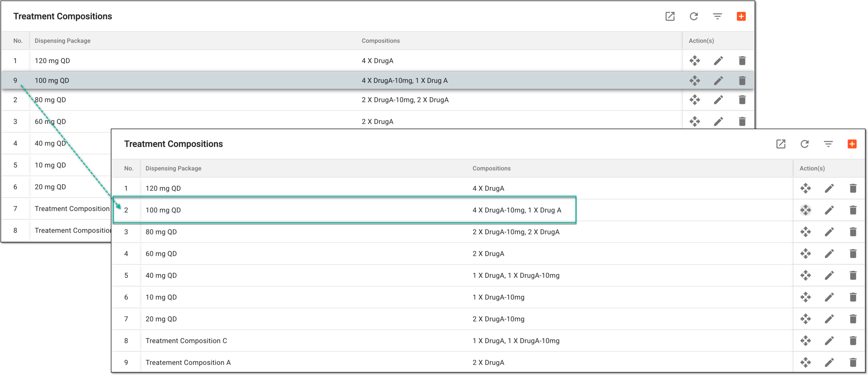Select 120 mg QD cell in back panel
Viewport: 868px width, 375px height.
(52, 61)
